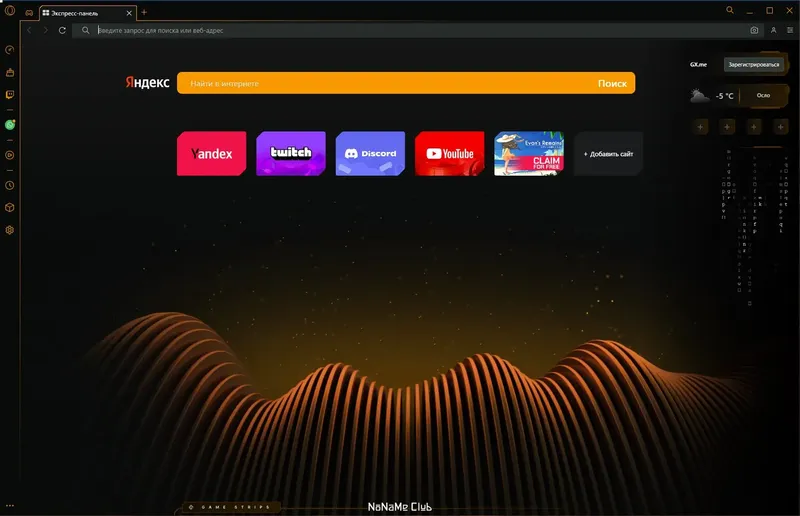This screenshot has width=800, height=516.
Task: Click the GX.me label
Action: coord(698,65)
